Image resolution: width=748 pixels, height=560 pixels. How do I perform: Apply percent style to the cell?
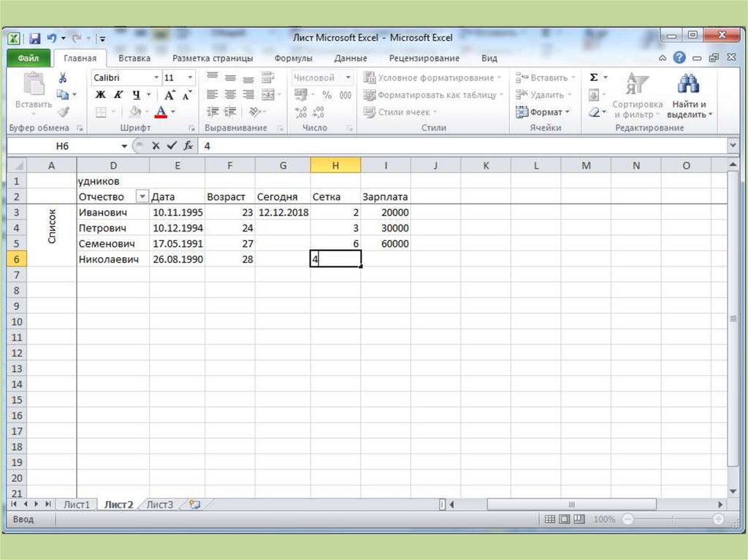[x=327, y=95]
